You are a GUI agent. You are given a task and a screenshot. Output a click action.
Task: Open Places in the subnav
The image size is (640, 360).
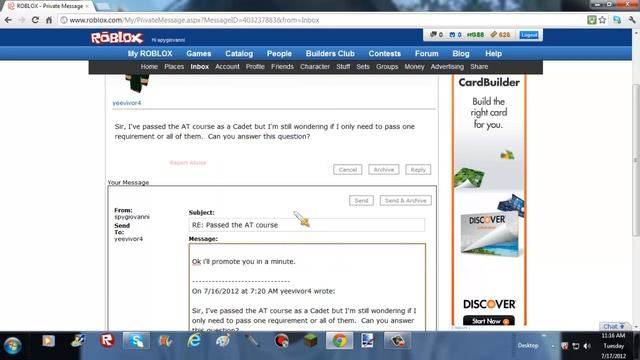coord(174,67)
